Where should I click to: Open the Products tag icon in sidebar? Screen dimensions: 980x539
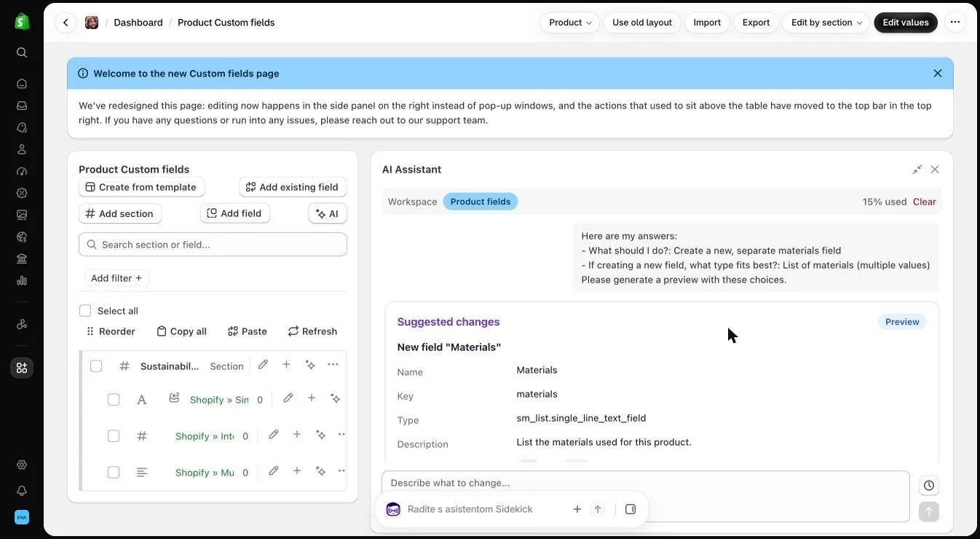click(x=22, y=127)
